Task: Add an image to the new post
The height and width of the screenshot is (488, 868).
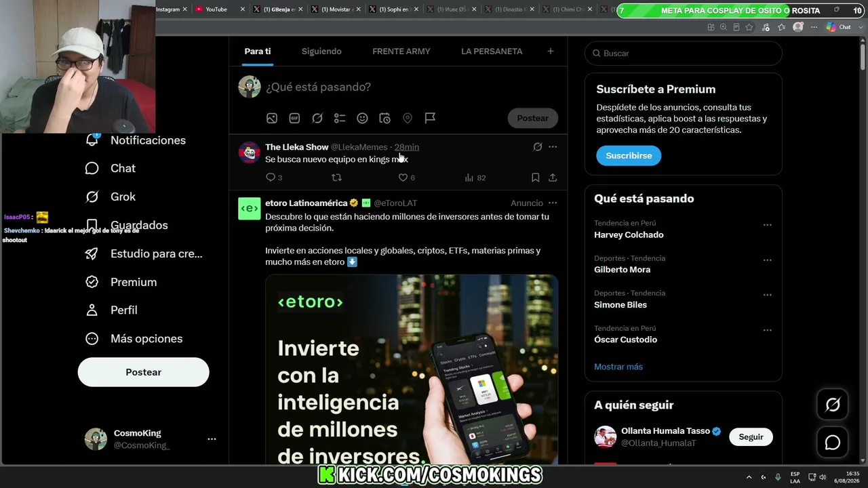Action: coord(272,118)
